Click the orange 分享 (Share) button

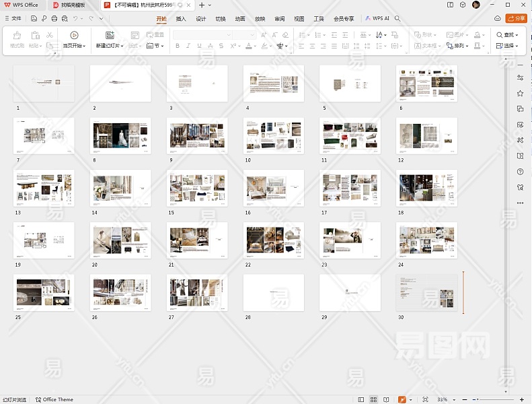tap(517, 19)
